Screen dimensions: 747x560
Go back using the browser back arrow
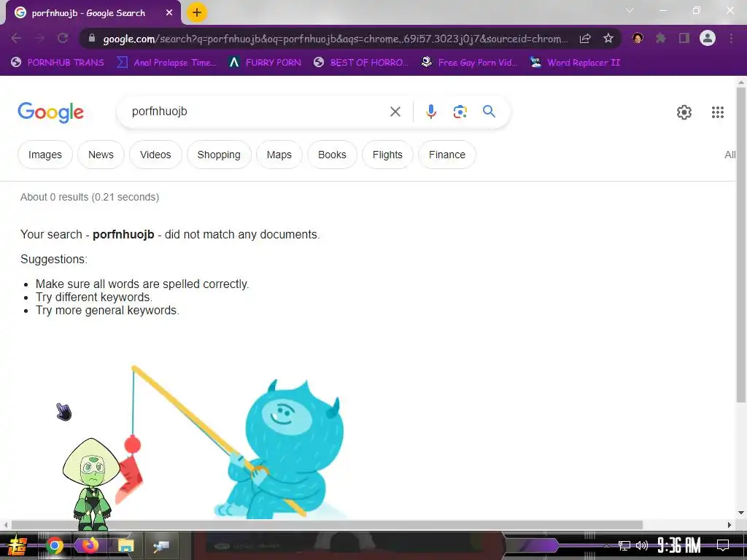[x=16, y=38]
